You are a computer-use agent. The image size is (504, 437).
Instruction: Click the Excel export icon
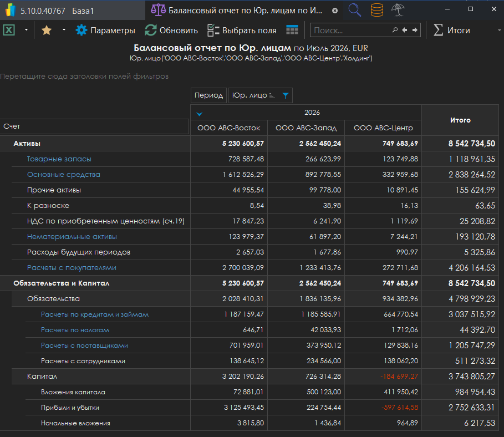pos(9,31)
